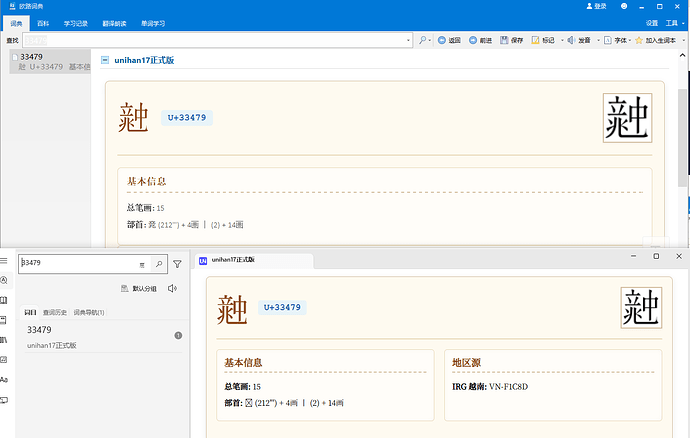
Task: Click the magnifier search button in lower window
Action: pyautogui.click(x=158, y=264)
